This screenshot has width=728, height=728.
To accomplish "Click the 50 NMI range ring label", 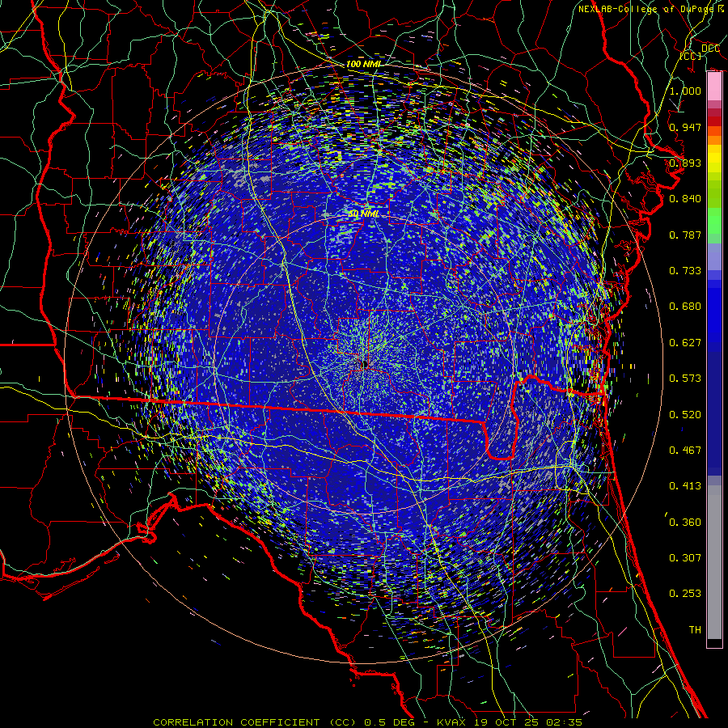I will click(363, 214).
